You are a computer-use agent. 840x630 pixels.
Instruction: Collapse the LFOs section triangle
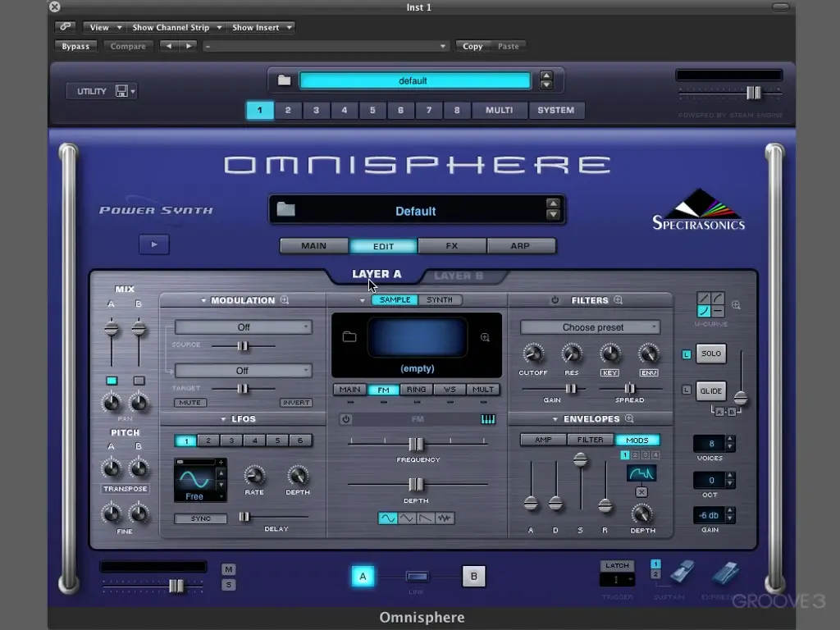[x=223, y=419]
